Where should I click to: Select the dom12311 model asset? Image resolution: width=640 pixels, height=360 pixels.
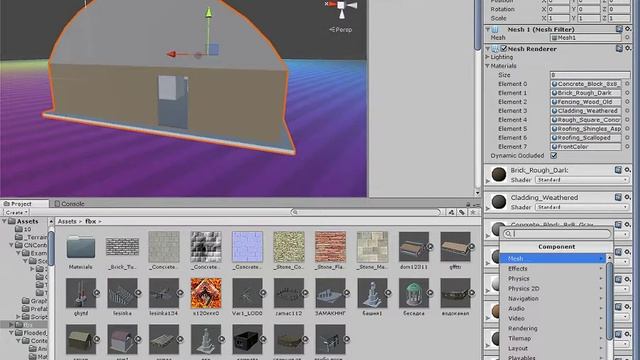pyautogui.click(x=413, y=247)
